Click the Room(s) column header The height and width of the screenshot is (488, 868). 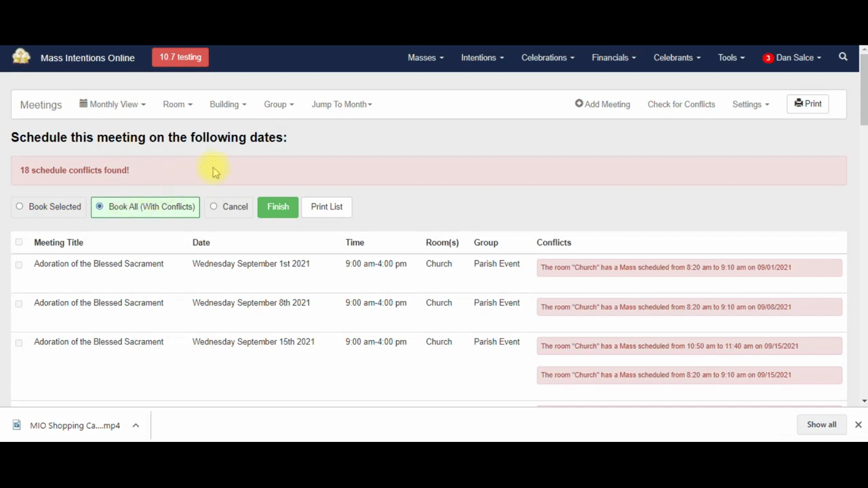pyautogui.click(x=442, y=242)
